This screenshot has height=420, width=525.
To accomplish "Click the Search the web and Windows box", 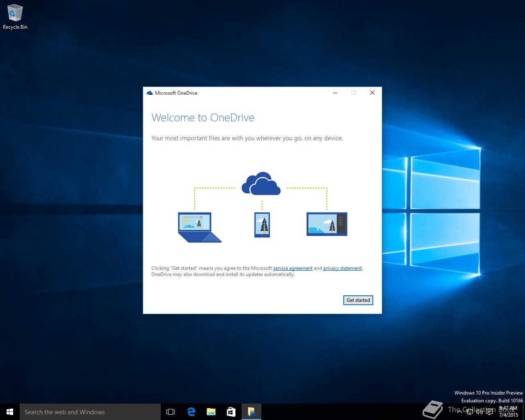I will click(x=90, y=412).
